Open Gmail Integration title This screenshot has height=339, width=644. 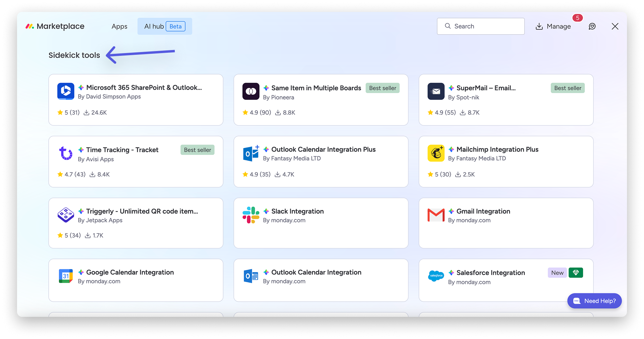click(x=483, y=211)
